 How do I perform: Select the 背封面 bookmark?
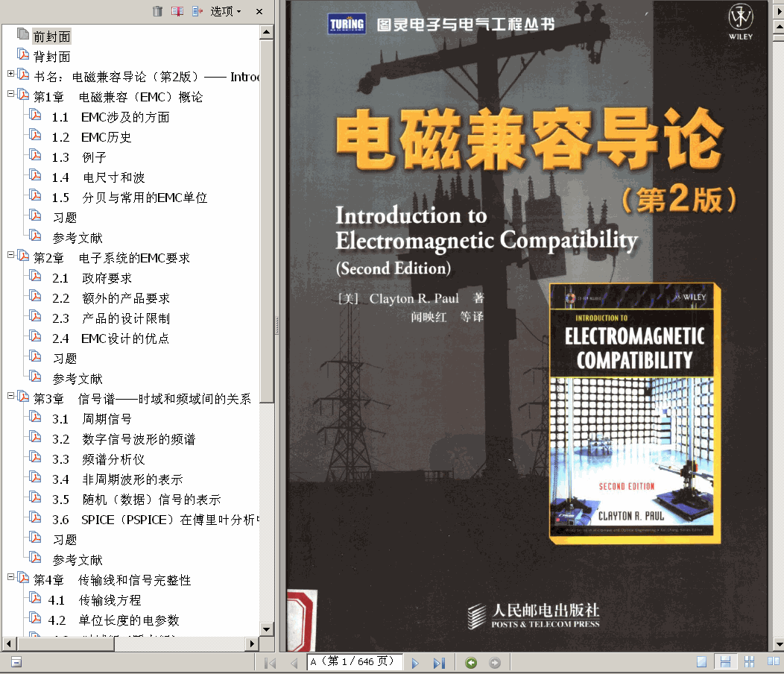51,57
